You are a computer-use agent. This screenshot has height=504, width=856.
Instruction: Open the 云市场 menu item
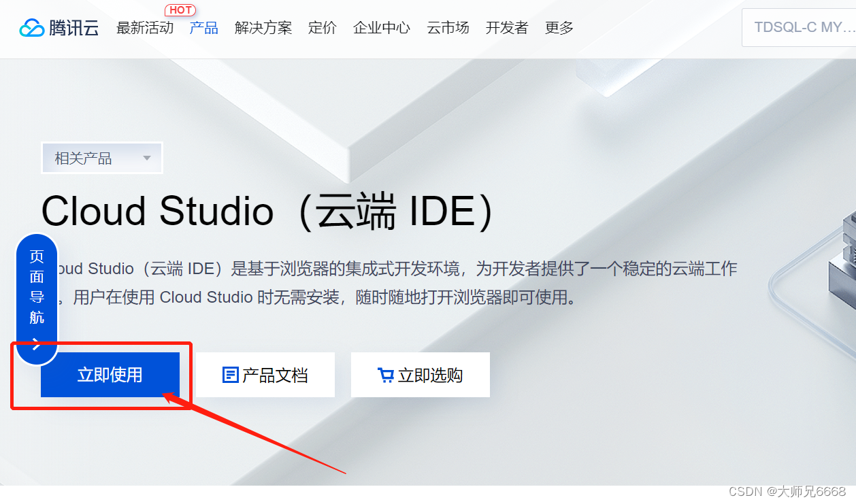pos(448,28)
